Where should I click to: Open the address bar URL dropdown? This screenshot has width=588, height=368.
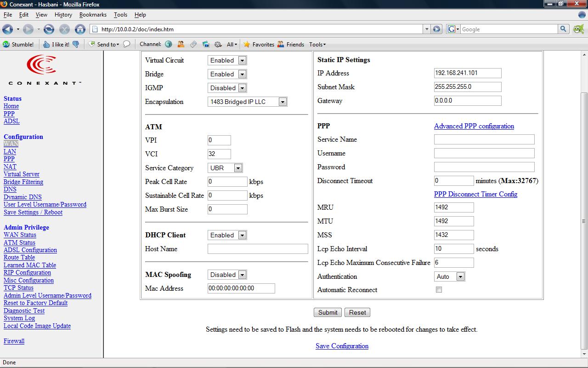[x=427, y=29]
